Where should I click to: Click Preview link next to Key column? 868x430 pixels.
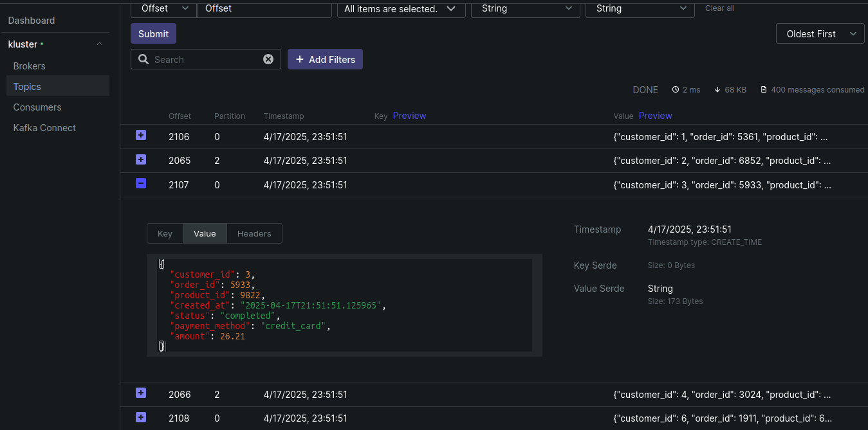[x=409, y=116]
